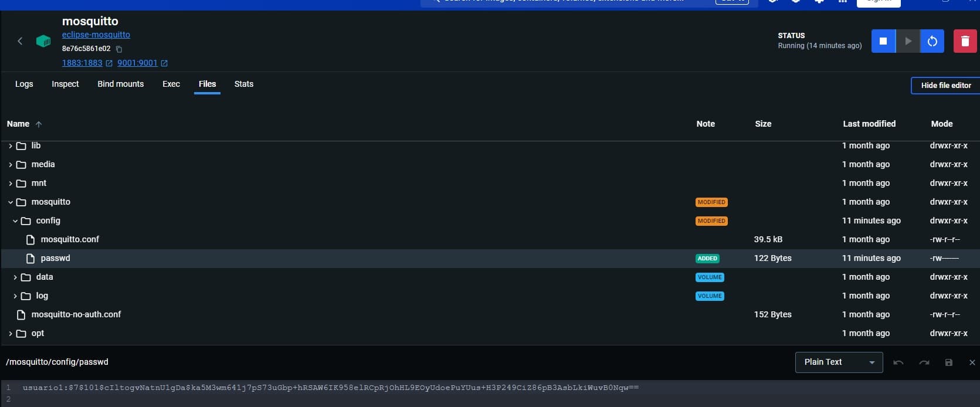Click the file icon of mosquitto-no-auth.conf
Image resolution: width=980 pixels, height=407 pixels.
point(21,315)
